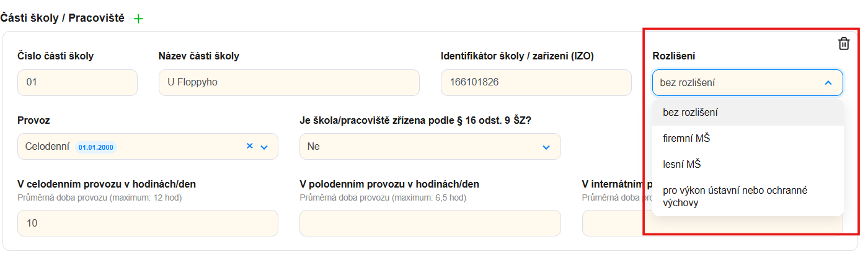The image size is (868, 260).
Task: Collapse the Rozlišení dropdown using its chevron
Action: click(828, 83)
